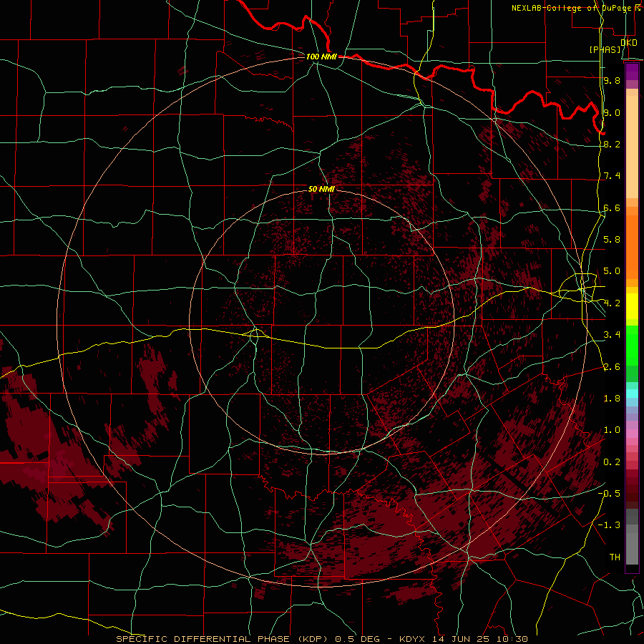
Task: Select the 4.2 value on the color scale
Action: pos(612,303)
